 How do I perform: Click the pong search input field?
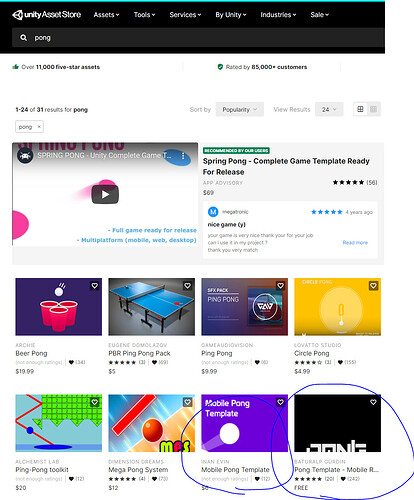(198, 38)
